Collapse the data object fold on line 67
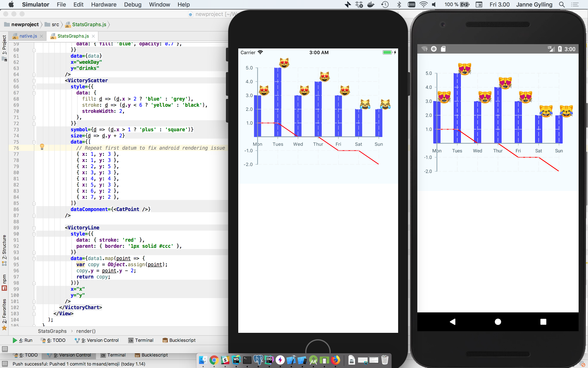This screenshot has height=368, width=588. pos(34,93)
